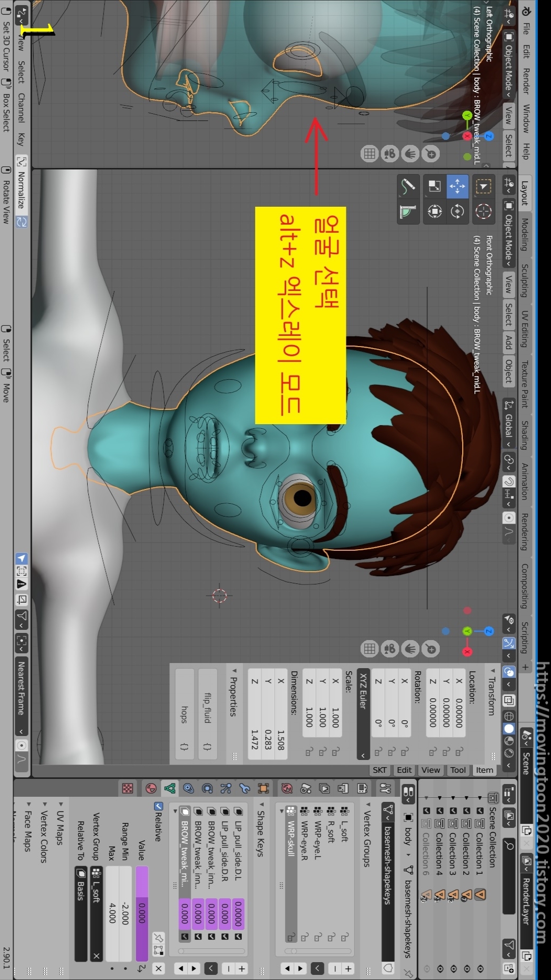Switch to Rendered viewport shading

[x=509, y=753]
